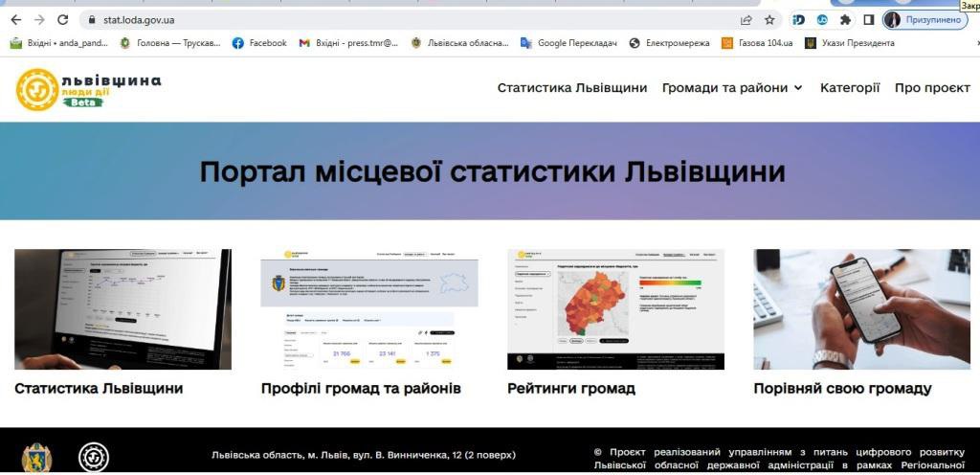Expand the Громади та райони dropdown
Screen dimensions: 980x475
click(x=732, y=87)
